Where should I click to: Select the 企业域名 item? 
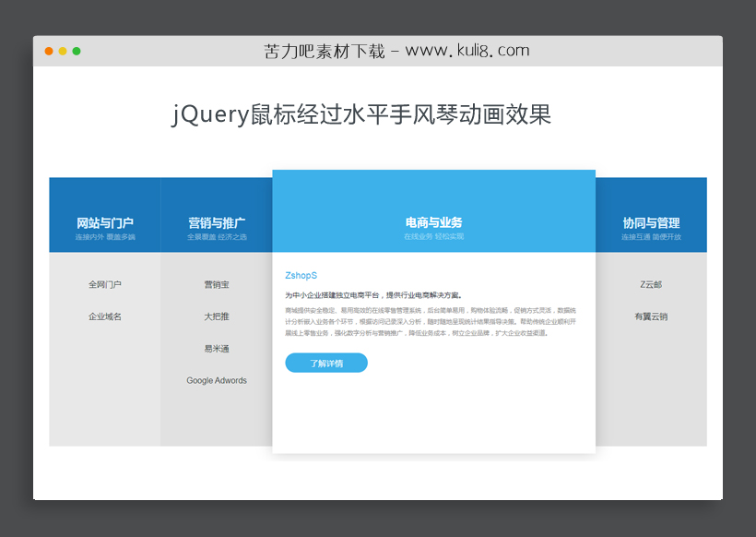point(104,316)
